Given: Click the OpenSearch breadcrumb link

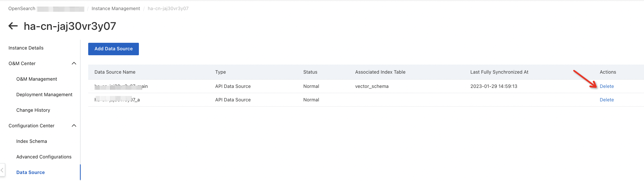Looking at the screenshot, I should click(x=22, y=9).
